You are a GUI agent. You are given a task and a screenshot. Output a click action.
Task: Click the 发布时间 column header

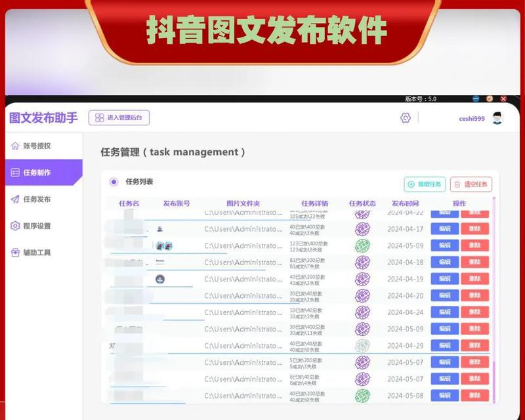(405, 203)
